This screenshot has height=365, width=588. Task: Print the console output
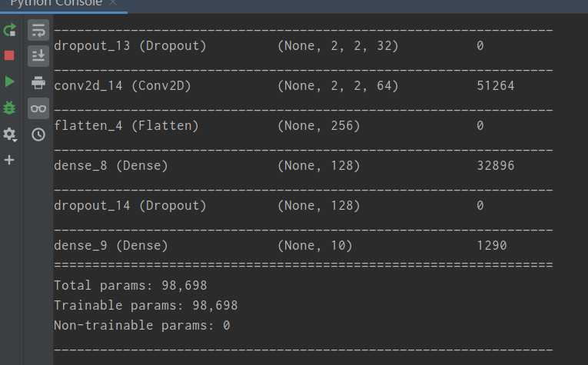[x=38, y=82]
